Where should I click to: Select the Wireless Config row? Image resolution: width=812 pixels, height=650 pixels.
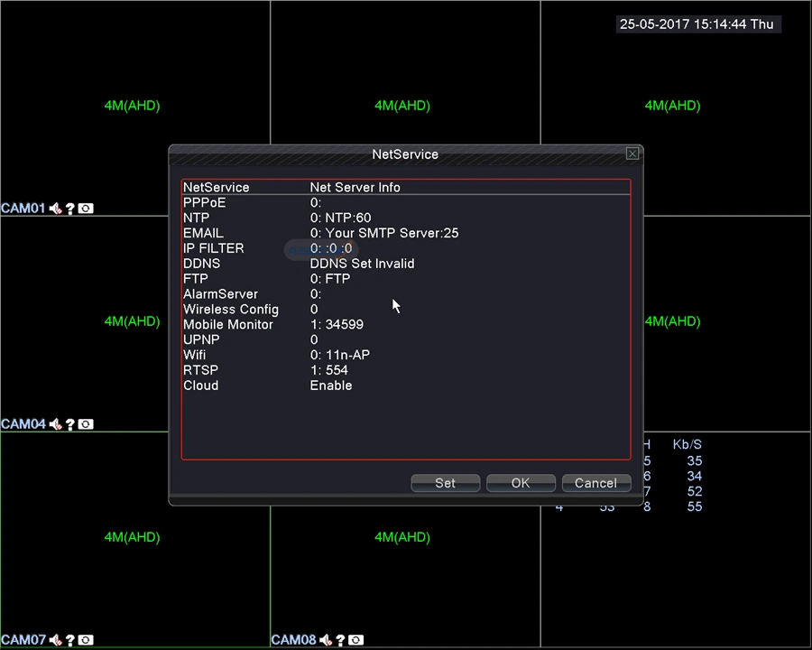tap(406, 309)
